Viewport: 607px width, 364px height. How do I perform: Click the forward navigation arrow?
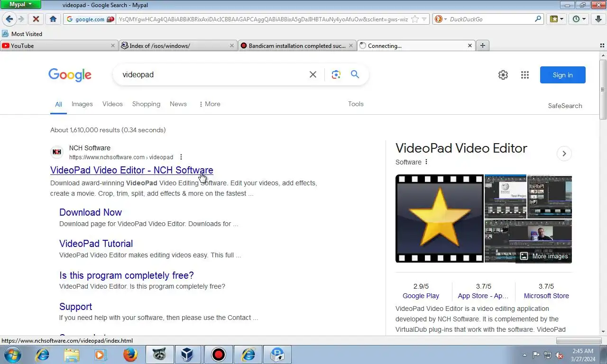[21, 19]
